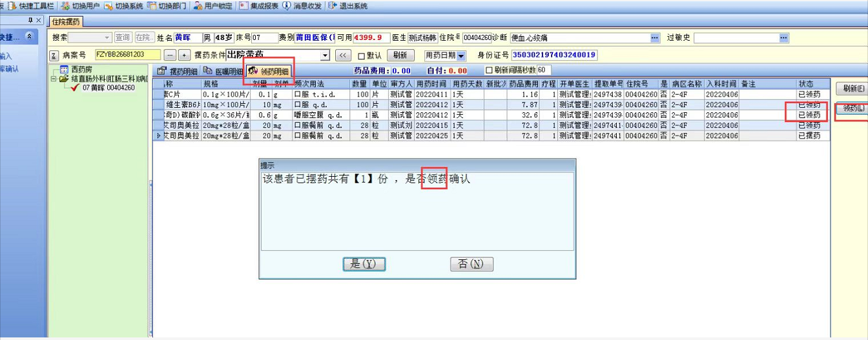Click the 输入 link in side panel

tap(6, 56)
